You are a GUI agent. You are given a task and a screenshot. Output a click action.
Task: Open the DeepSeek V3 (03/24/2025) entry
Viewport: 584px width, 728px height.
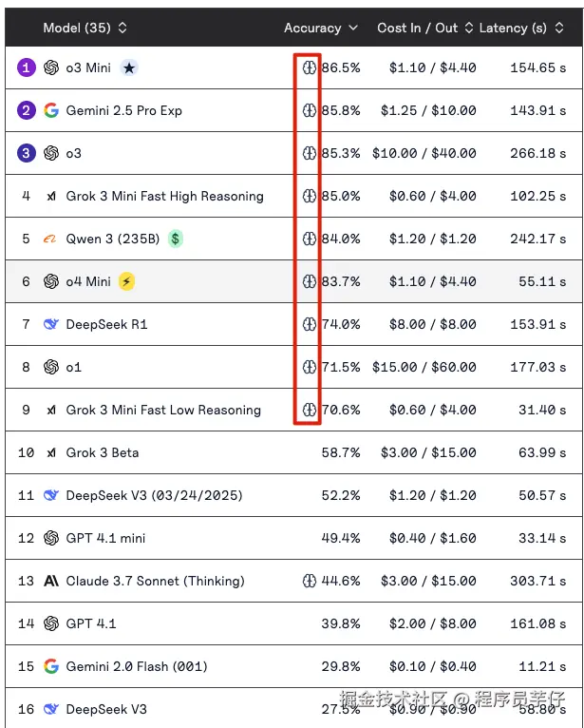[154, 495]
